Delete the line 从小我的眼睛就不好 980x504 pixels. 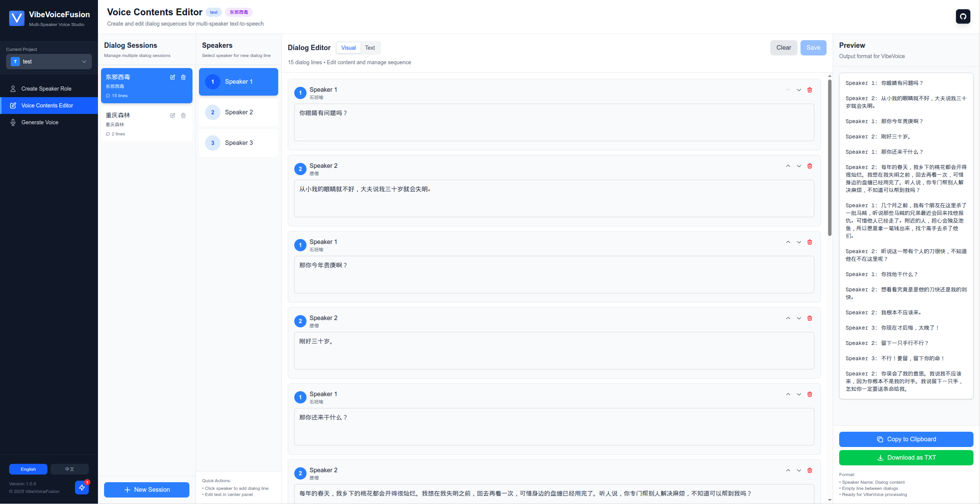click(x=810, y=166)
